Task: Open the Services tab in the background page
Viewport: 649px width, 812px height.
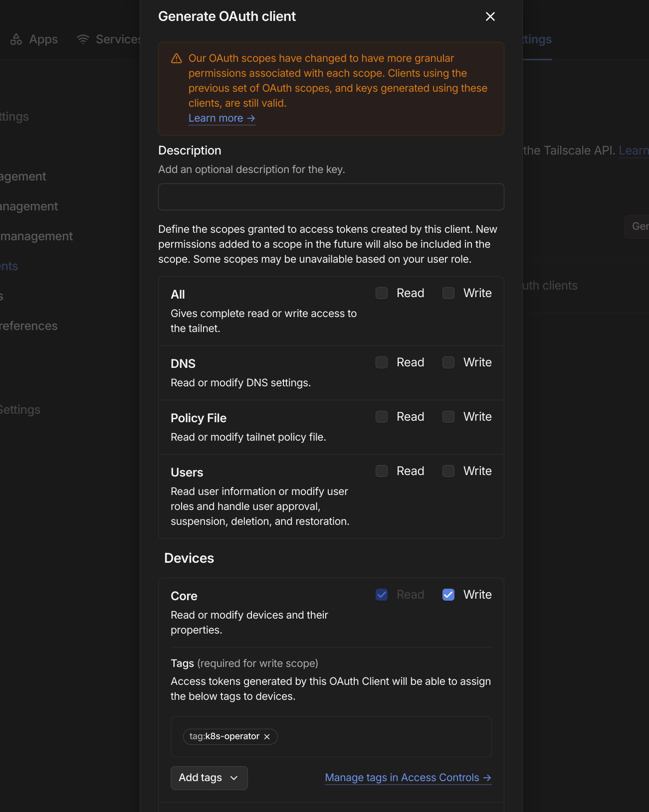Action: pos(108,39)
